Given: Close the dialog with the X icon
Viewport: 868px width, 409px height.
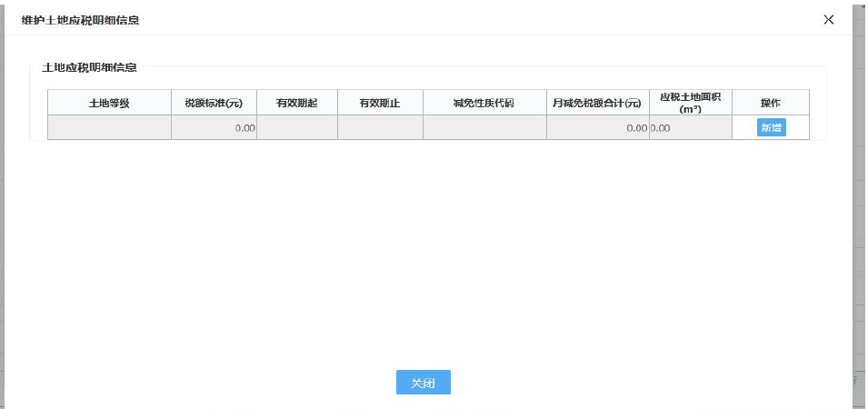Looking at the screenshot, I should (828, 20).
